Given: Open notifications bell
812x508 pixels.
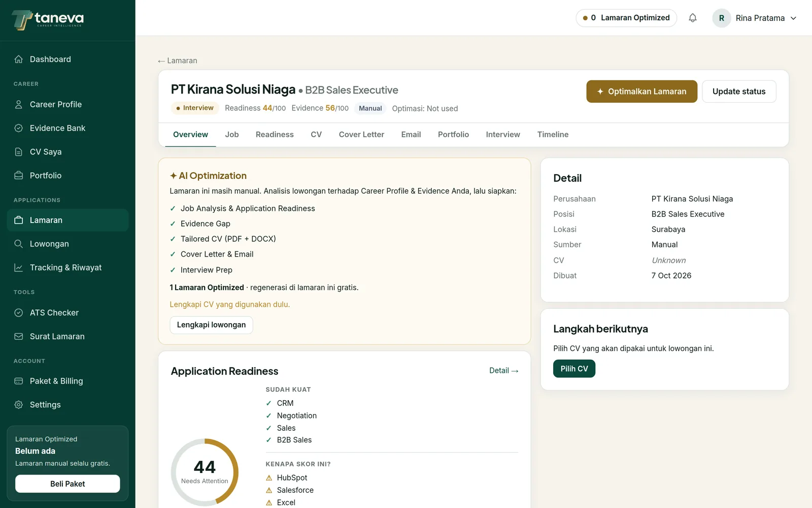Looking at the screenshot, I should pos(693,18).
